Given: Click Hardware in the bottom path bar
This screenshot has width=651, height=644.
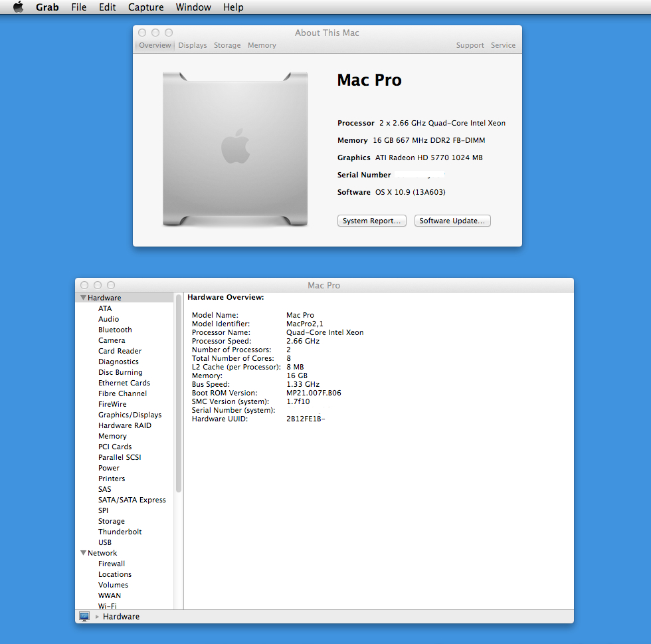Looking at the screenshot, I should pyautogui.click(x=121, y=617).
